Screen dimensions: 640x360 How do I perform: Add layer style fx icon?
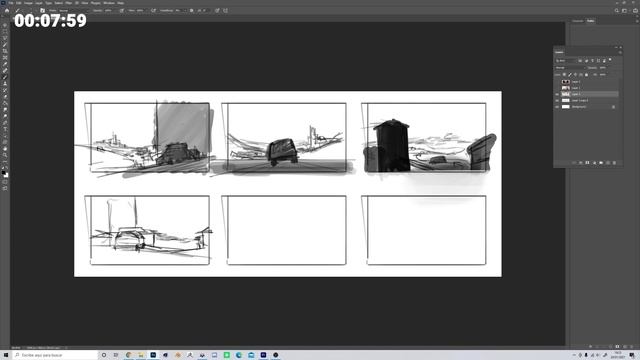point(581,163)
